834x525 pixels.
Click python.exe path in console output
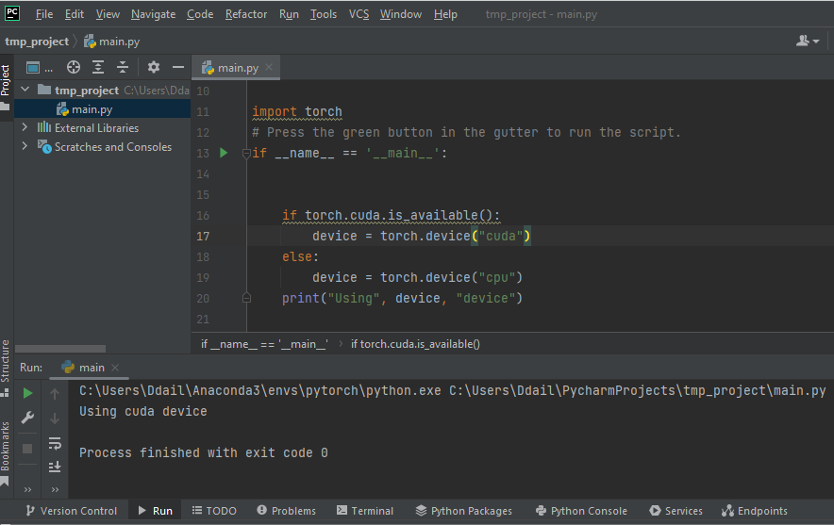click(x=260, y=391)
